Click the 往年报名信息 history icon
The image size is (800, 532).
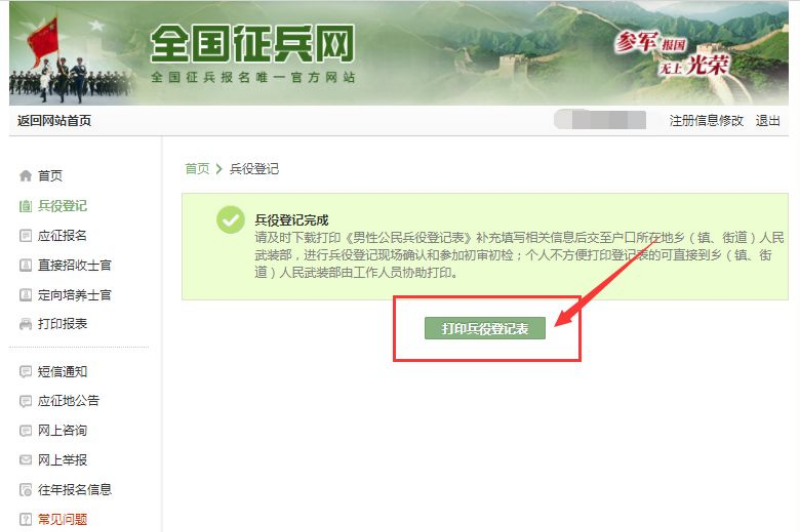click(x=26, y=490)
